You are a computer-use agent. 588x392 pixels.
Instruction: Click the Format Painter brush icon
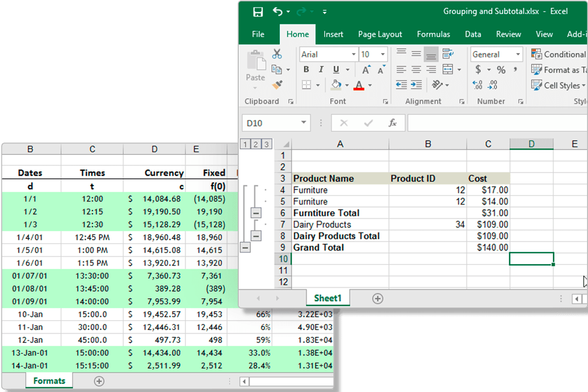[x=277, y=85]
